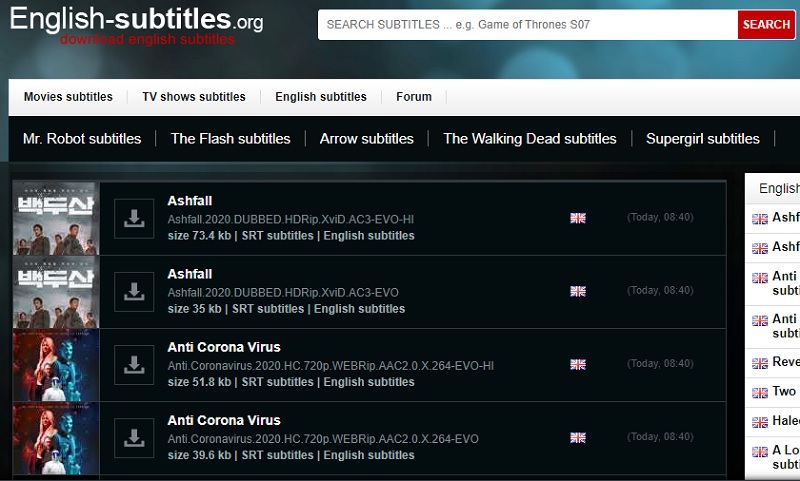Click sidebar flag icon beside A Lo entry
The image size is (800, 481).
(x=760, y=451)
